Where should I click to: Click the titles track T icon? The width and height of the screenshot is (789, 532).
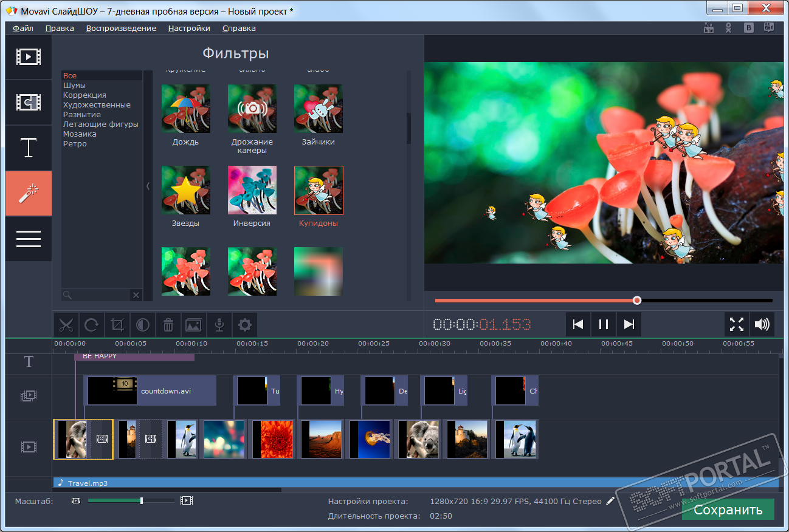tap(29, 362)
